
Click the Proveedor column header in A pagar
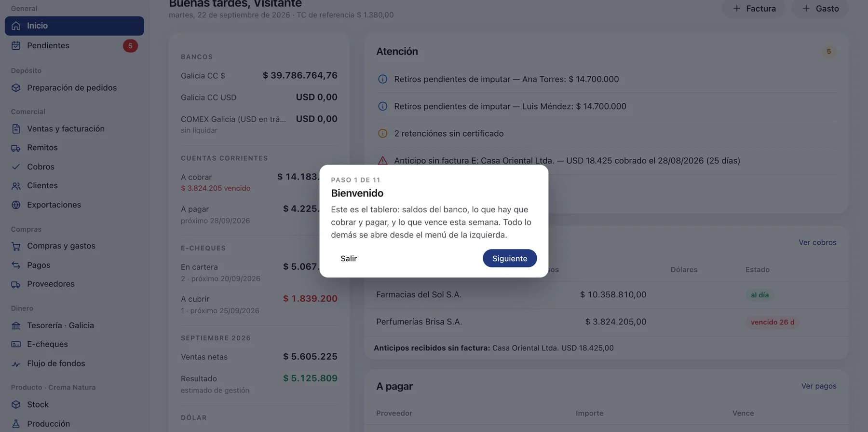pyautogui.click(x=394, y=413)
